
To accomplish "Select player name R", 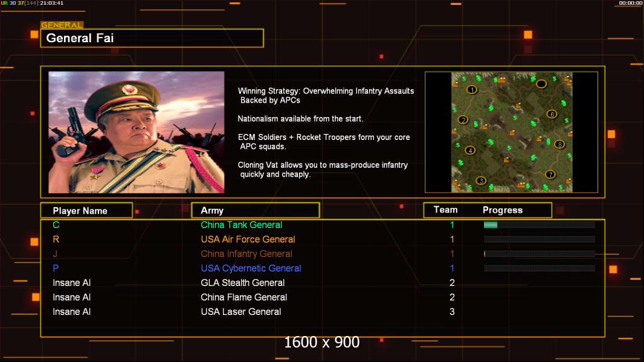I will [x=56, y=239].
